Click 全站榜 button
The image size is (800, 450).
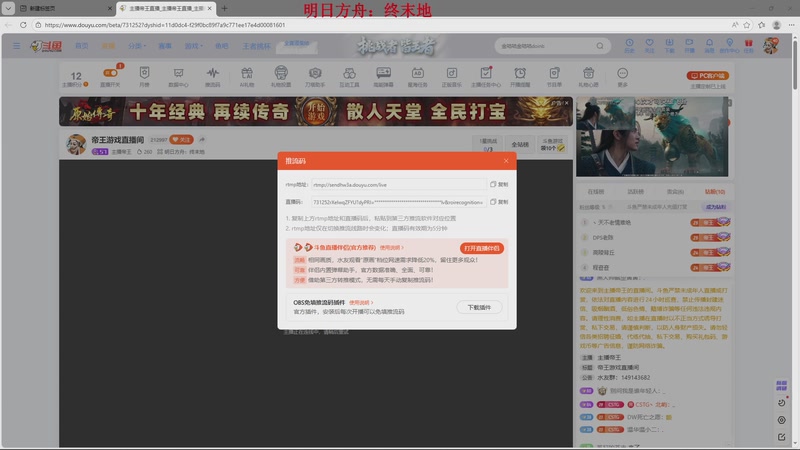pos(520,144)
